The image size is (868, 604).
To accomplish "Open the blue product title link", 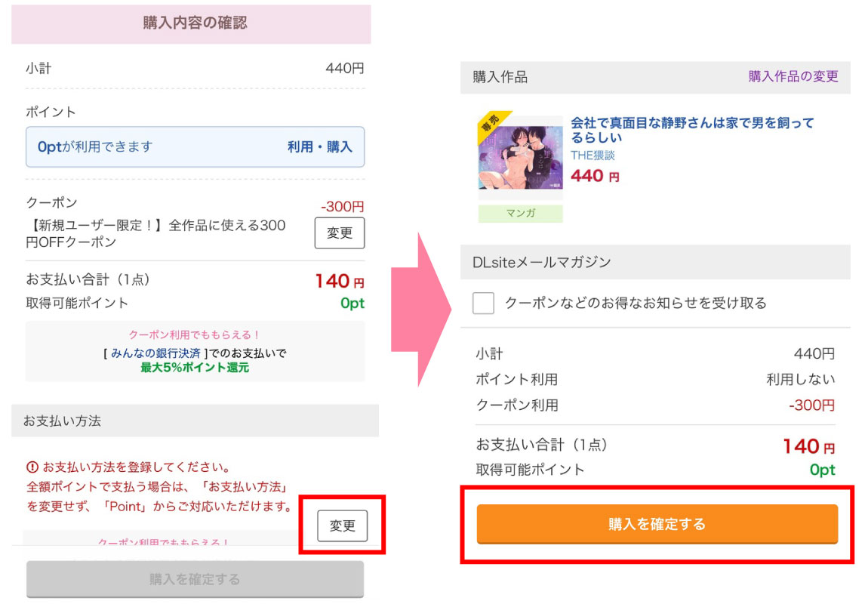I will coord(691,130).
